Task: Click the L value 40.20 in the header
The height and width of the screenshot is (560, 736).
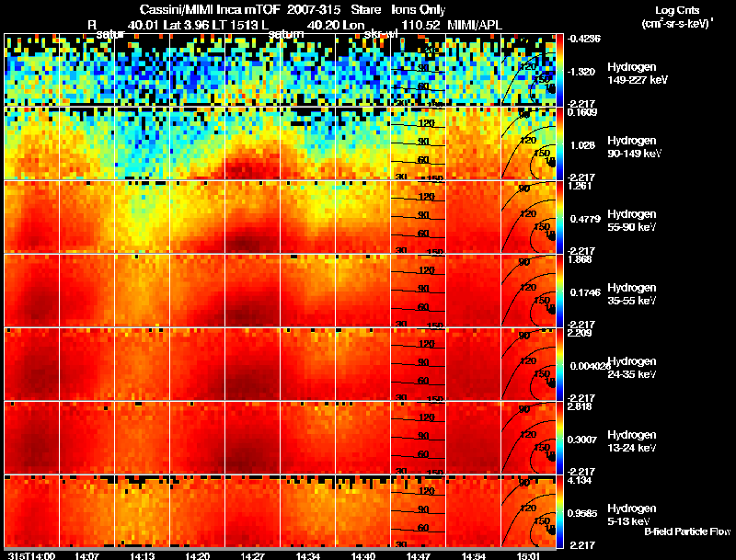Action: point(323,25)
